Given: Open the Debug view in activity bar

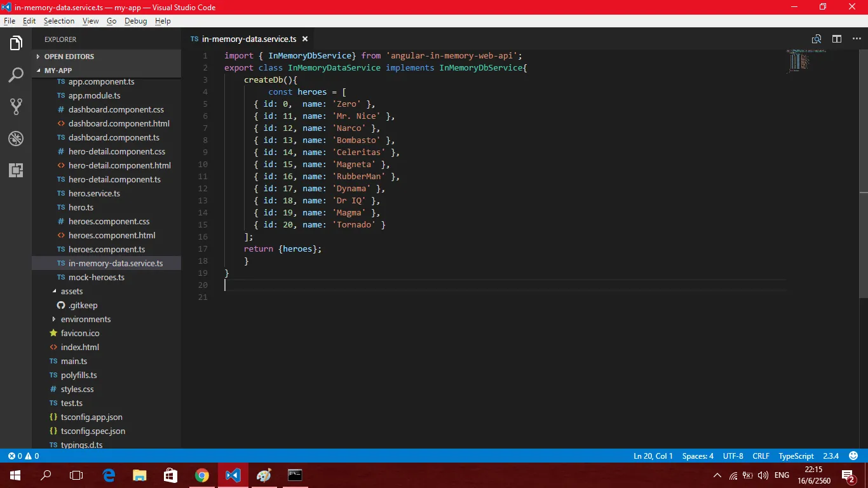Looking at the screenshot, I should (16, 139).
